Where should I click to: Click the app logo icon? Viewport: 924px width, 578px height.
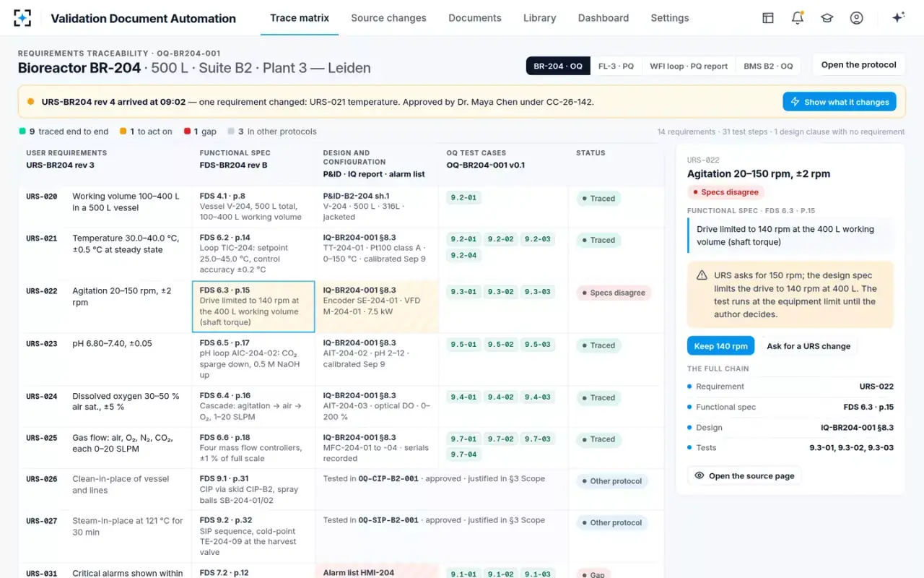pos(22,18)
